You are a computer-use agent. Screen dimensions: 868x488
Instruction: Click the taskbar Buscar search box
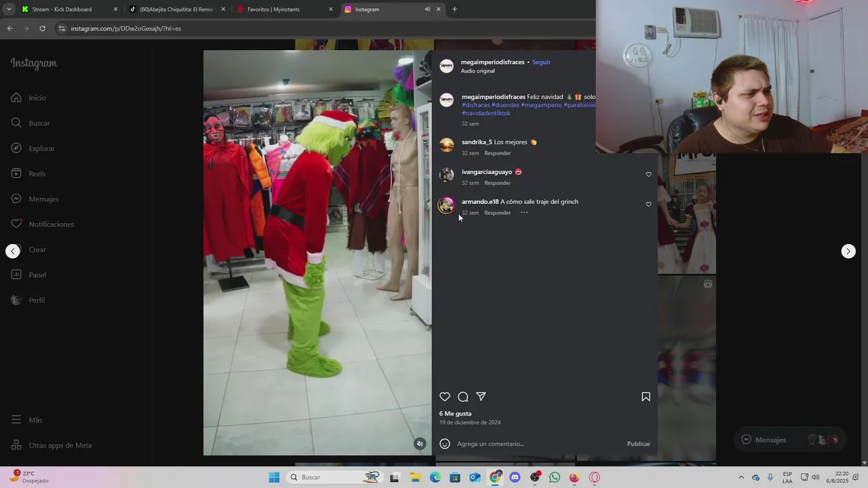pos(336,477)
